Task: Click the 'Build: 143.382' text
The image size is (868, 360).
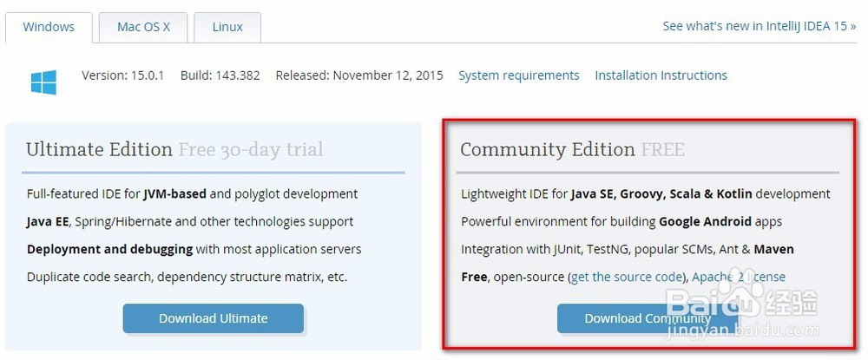Action: (220, 75)
